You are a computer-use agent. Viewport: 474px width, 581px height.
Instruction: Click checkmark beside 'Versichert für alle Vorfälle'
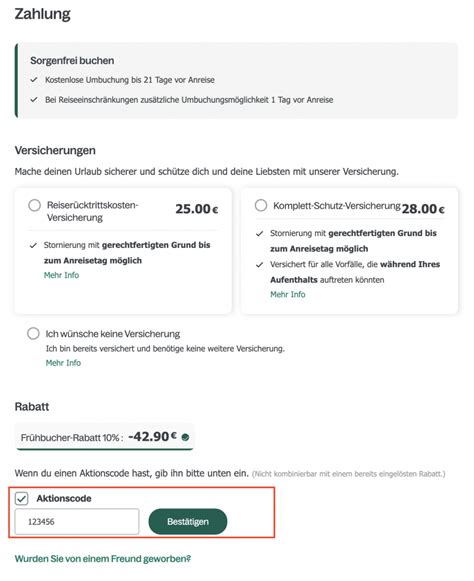259,265
